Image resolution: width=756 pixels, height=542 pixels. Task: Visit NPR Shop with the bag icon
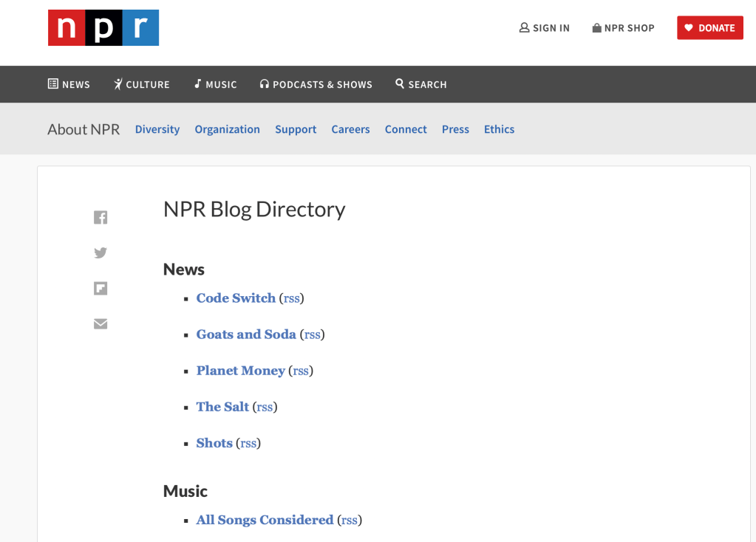point(623,28)
